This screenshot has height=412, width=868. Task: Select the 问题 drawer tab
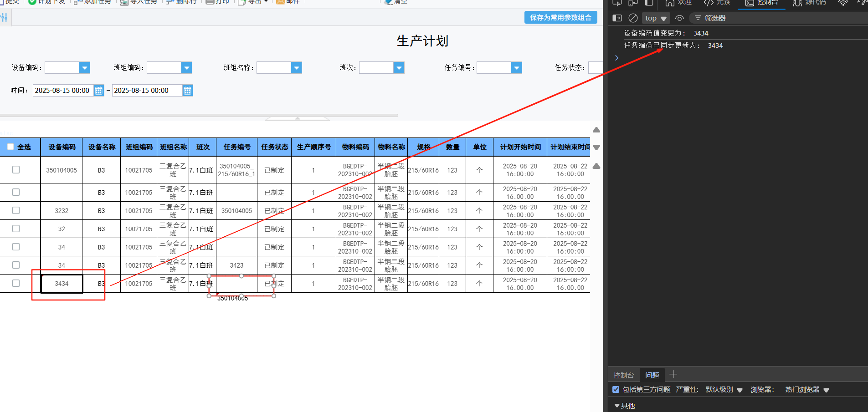[652, 375]
